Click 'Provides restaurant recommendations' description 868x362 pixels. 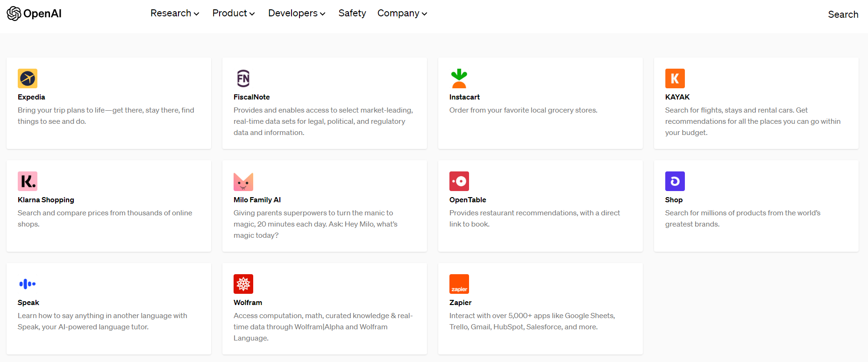pyautogui.click(x=534, y=219)
